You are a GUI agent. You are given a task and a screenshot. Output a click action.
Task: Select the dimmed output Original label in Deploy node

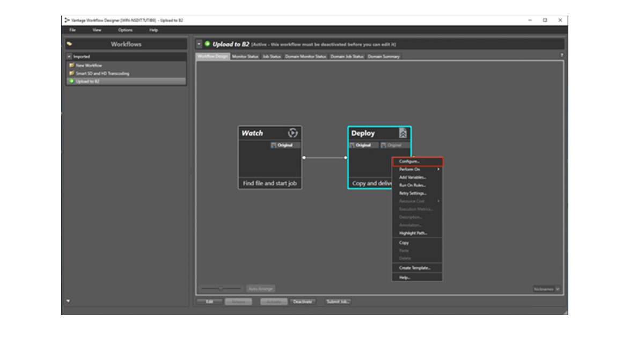point(394,145)
